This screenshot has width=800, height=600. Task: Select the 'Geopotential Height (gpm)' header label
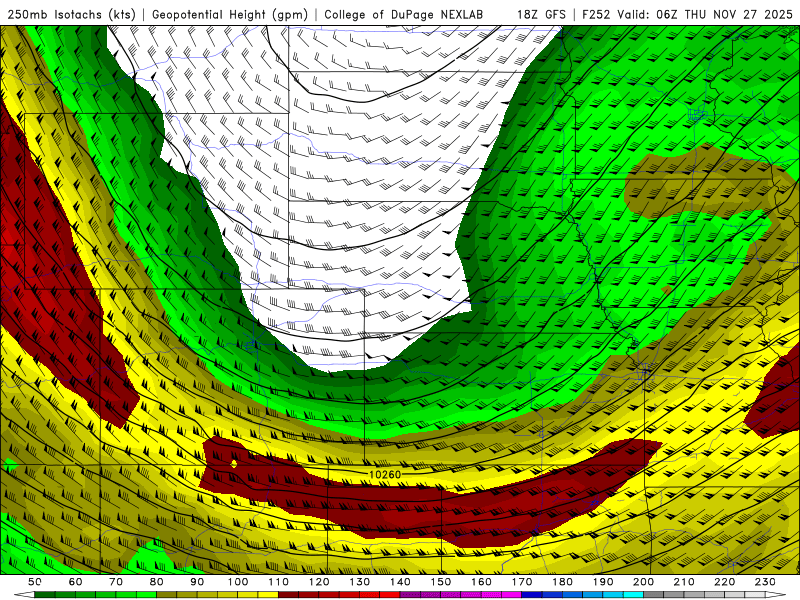click(x=230, y=14)
